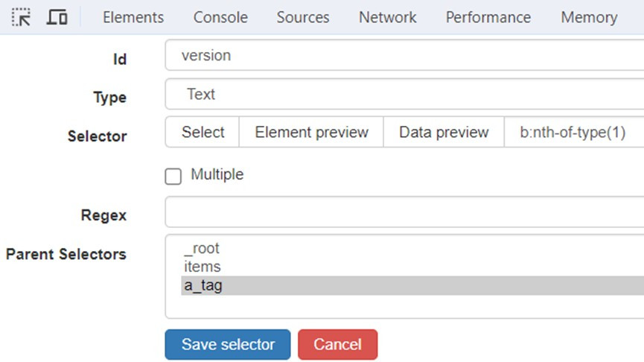This screenshot has width=644, height=362.
Task: Click the b:nth-of-type(1) selector field
Action: click(573, 133)
